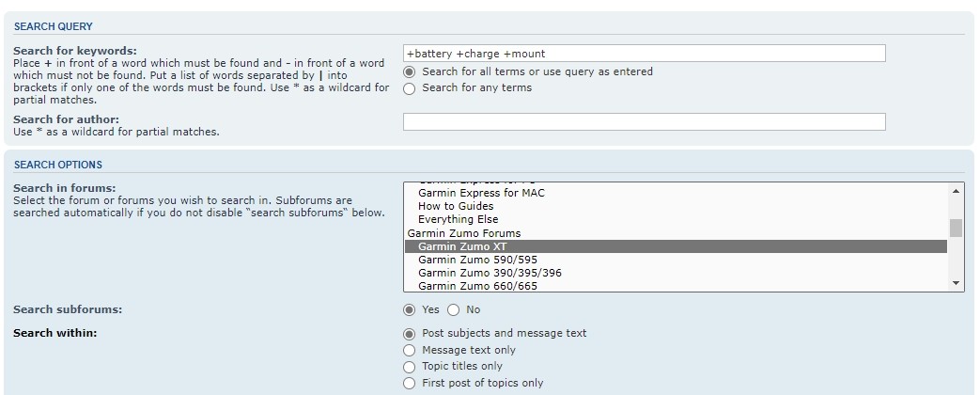Select highlighted 'Garmin Zumo XT' forum
The width and height of the screenshot is (980, 395).
click(x=676, y=246)
